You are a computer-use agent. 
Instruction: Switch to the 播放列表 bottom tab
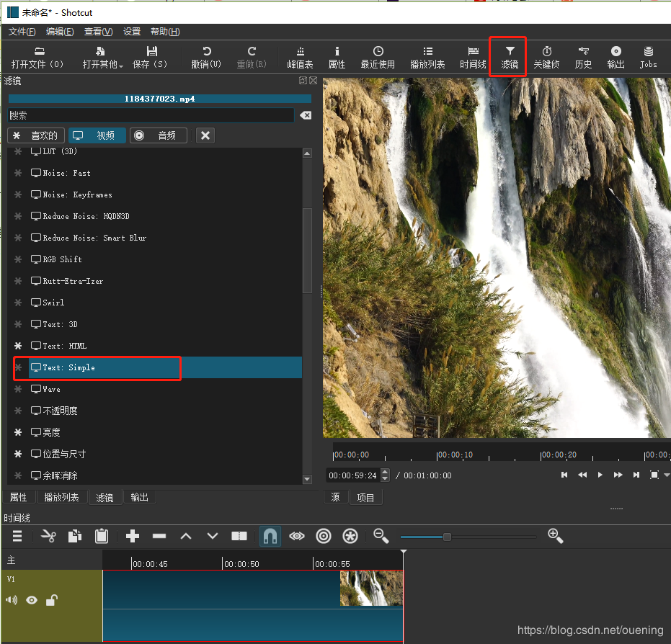[x=61, y=497]
